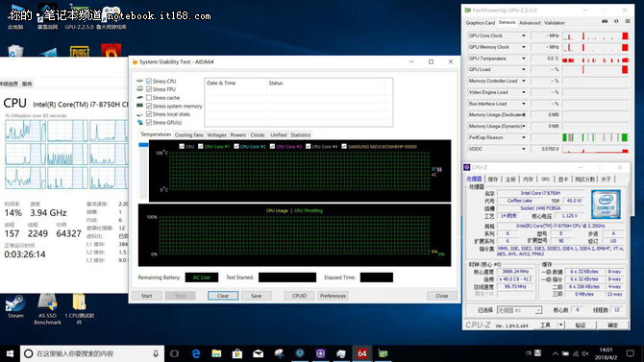The image size is (644, 362).
Task: Open the AS SSD Benchmark desktop icon
Action: 47,309
